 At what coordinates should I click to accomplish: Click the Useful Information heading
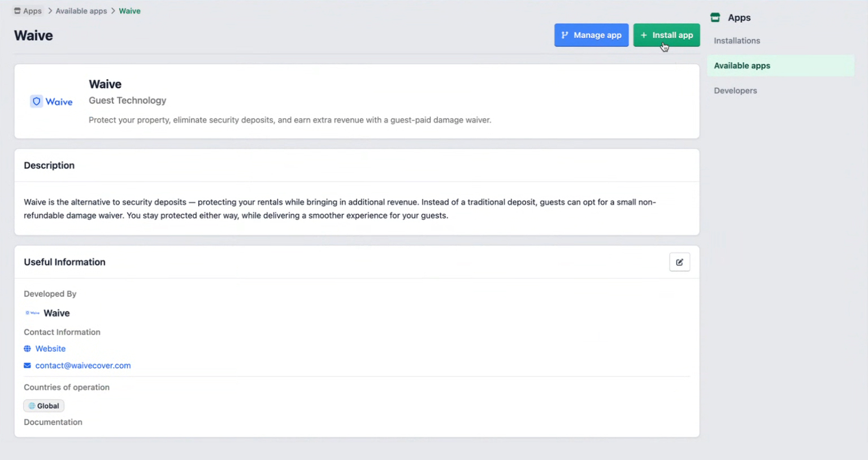pyautogui.click(x=64, y=262)
